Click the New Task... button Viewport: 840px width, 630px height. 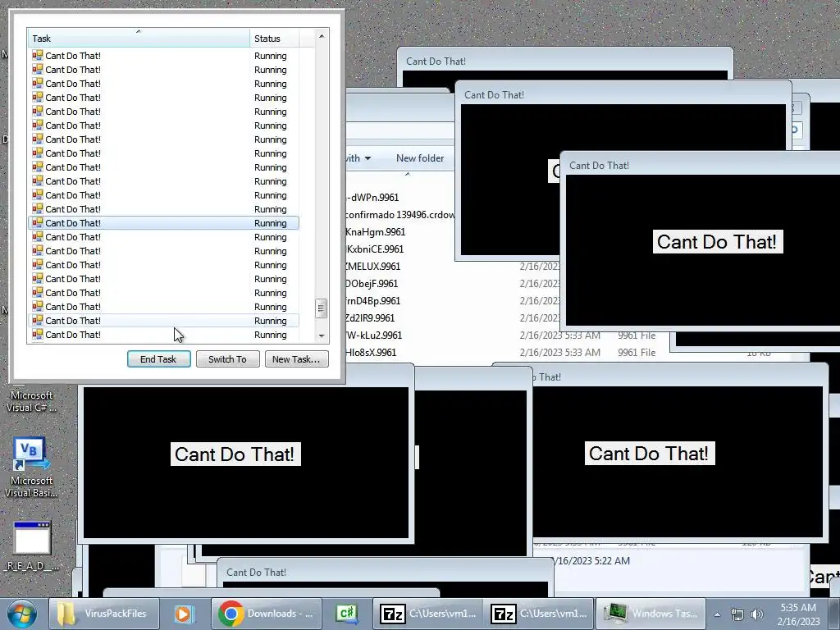point(296,359)
